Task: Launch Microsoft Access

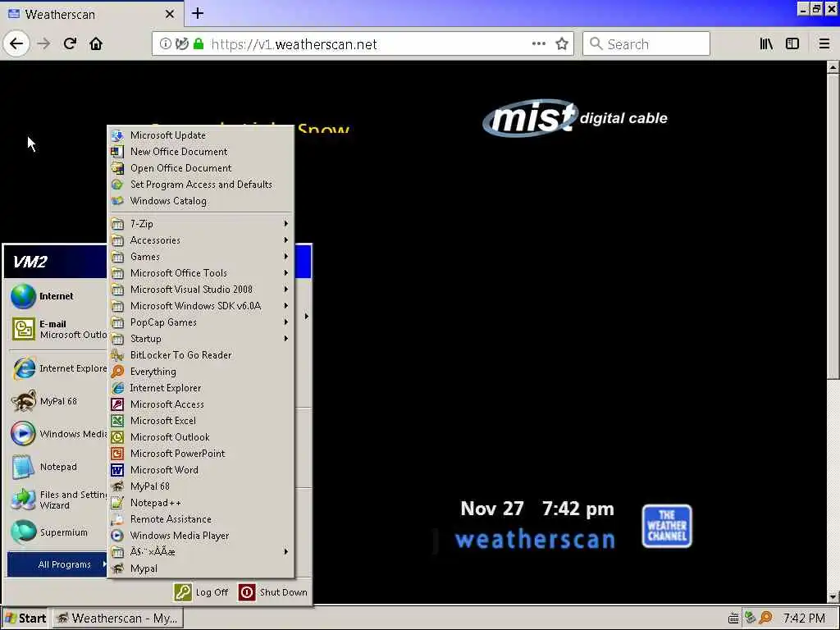Action: [x=200, y=404]
